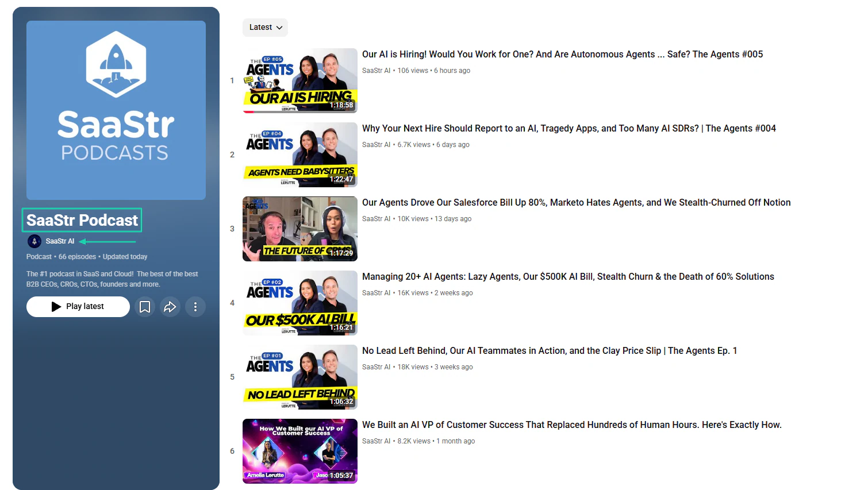
Task: Open title 'No Lead Left Behind, Our AI Teammates'
Action: (550, 351)
